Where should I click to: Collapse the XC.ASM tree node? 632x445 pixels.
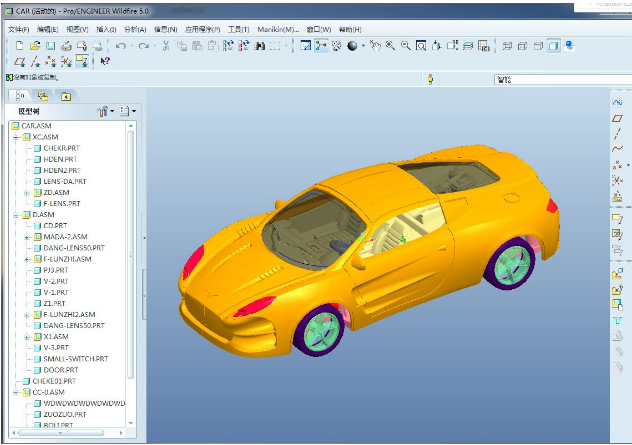pyautogui.click(x=17, y=137)
